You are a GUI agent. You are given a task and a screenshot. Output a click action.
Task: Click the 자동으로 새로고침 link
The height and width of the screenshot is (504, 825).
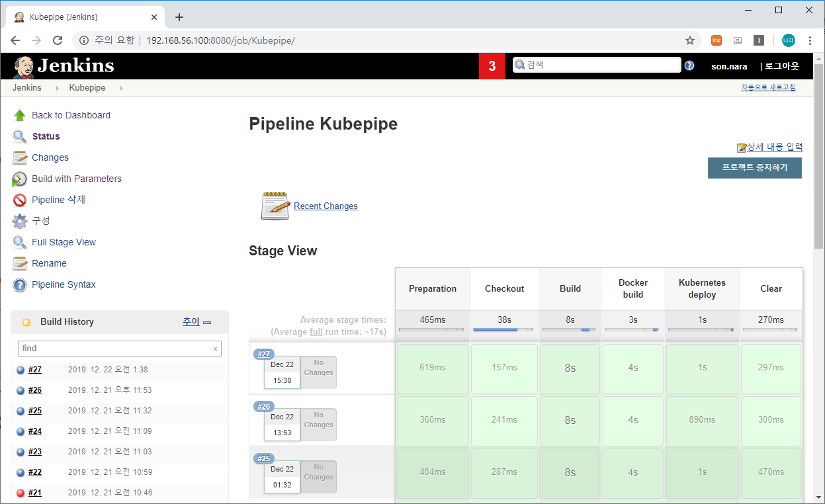[x=768, y=87]
